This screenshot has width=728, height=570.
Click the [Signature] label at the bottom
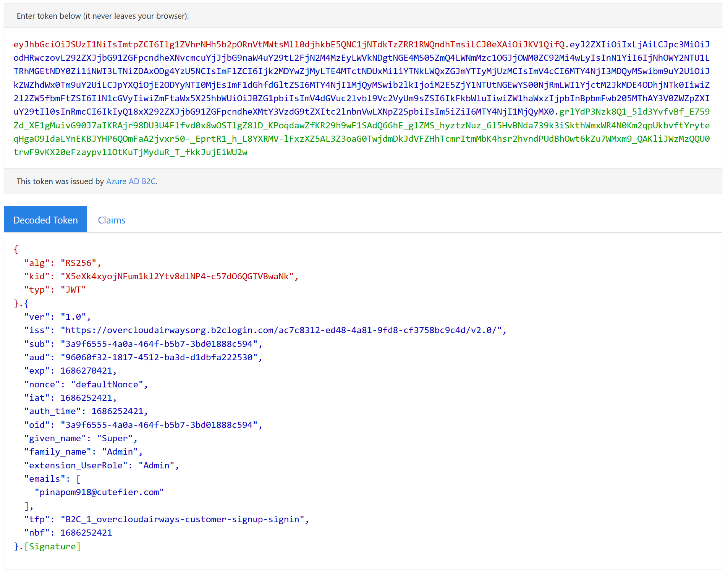coord(52,546)
